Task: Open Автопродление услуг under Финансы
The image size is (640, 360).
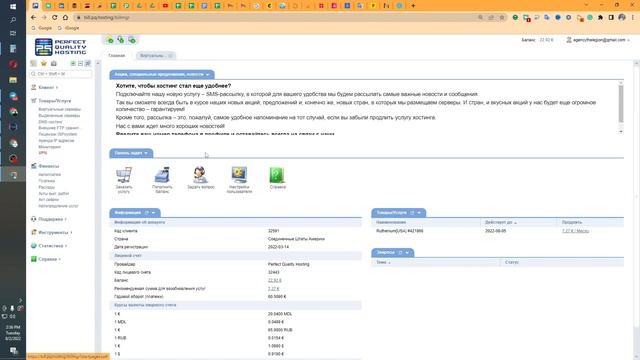Action: 58,206
